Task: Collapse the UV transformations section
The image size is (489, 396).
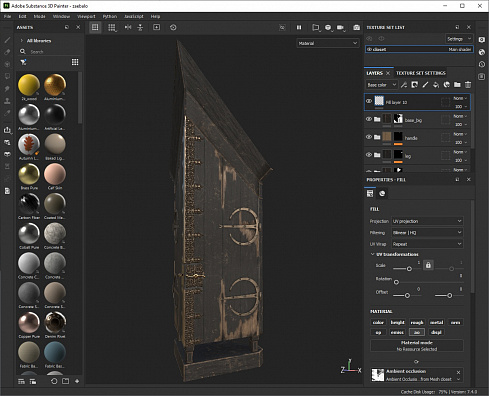Action: click(x=372, y=254)
